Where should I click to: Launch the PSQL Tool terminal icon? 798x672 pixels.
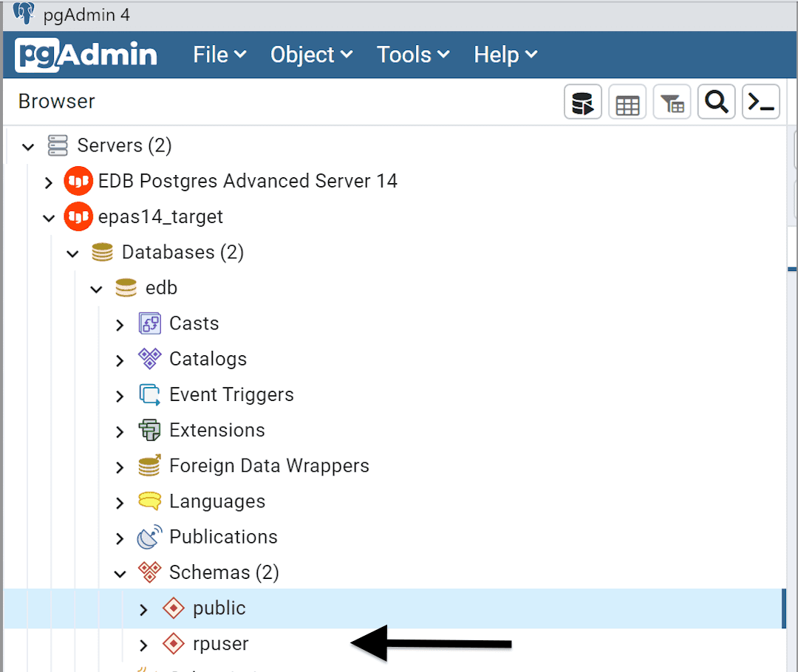(760, 102)
